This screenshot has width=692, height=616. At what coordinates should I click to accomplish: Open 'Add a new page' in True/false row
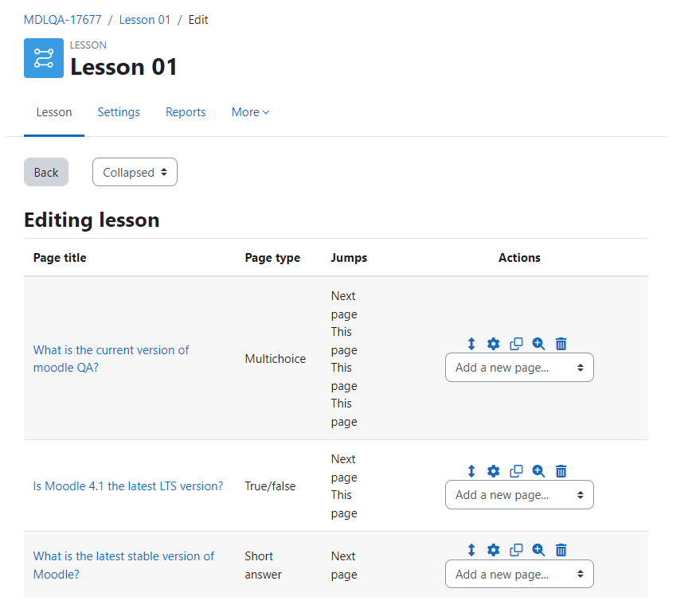[519, 495]
